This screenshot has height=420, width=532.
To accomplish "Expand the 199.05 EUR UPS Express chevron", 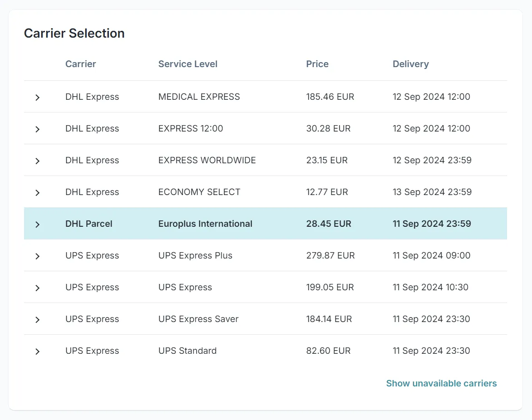I will tap(37, 288).
